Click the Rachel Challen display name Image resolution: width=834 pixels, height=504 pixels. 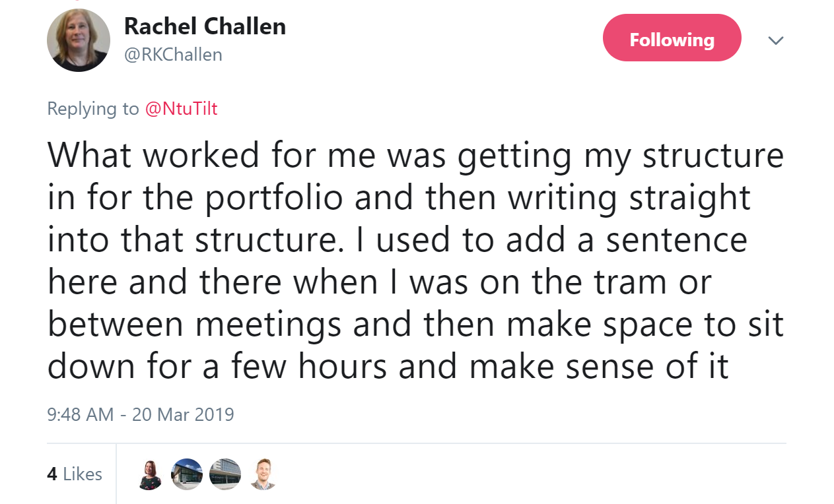click(205, 26)
